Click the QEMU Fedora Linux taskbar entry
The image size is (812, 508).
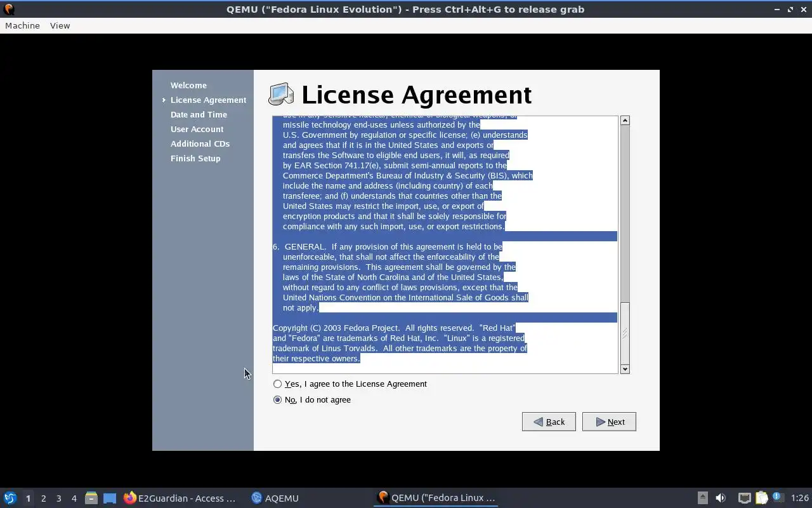(436, 498)
